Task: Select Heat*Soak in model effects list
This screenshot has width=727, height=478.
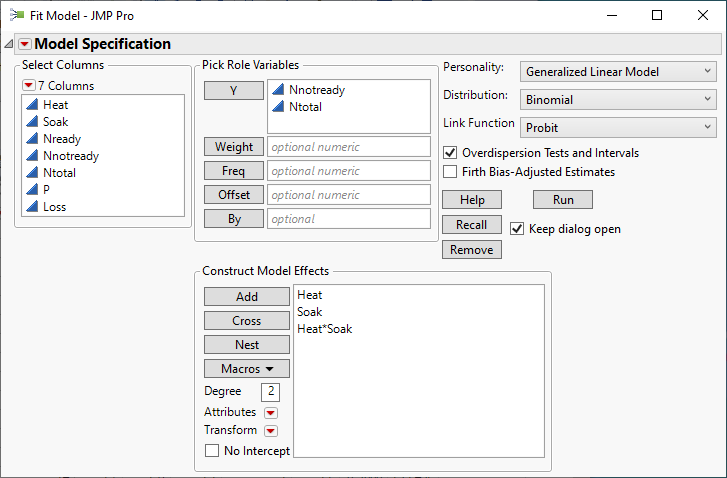Action: tap(325, 329)
